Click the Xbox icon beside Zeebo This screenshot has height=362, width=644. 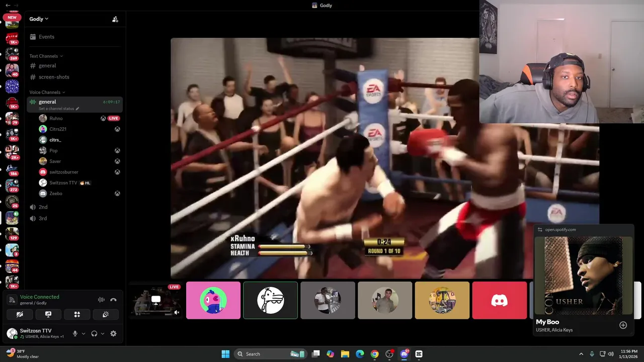(117, 194)
